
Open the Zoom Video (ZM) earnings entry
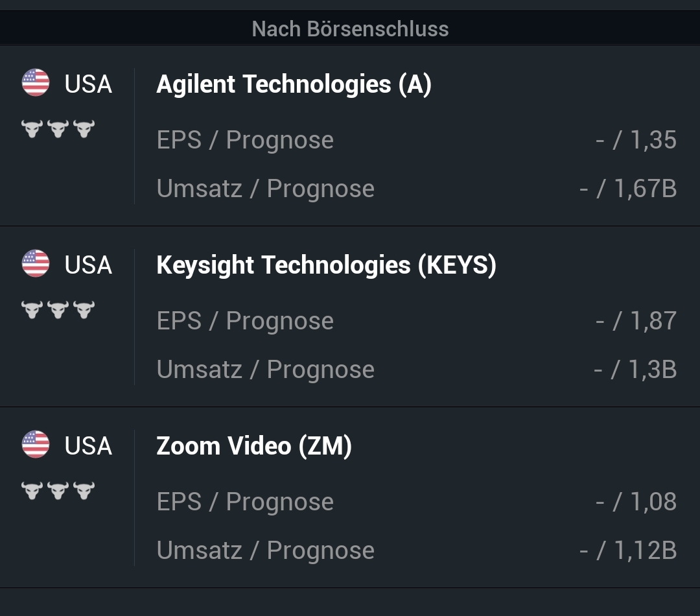coord(254,446)
